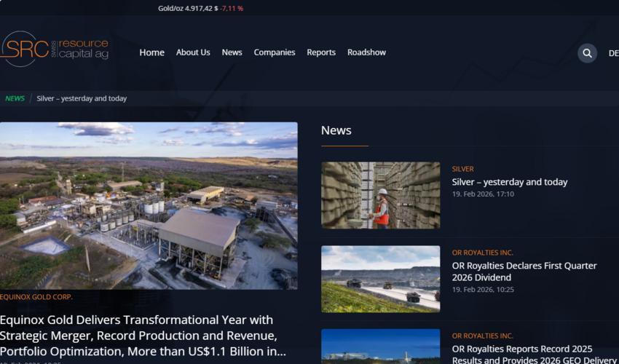This screenshot has width=619, height=364.
Task: Open breadcrumb 'Silver – yesterday and today'
Action: 82,98
